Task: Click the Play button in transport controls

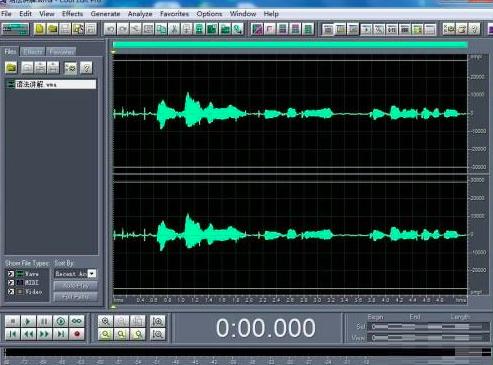Action: (x=28, y=321)
